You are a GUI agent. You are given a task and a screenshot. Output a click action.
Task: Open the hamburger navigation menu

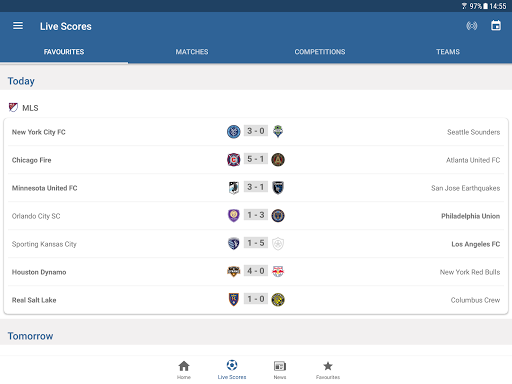[x=18, y=26]
